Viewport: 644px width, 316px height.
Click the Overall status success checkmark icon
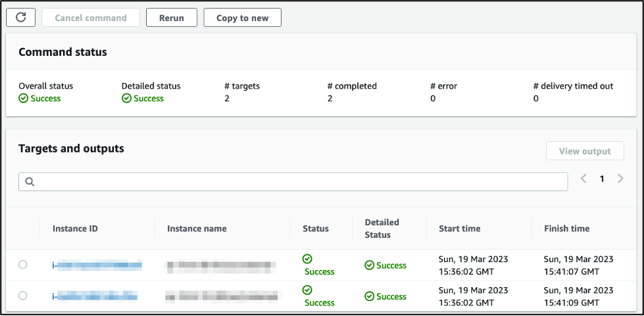23,99
